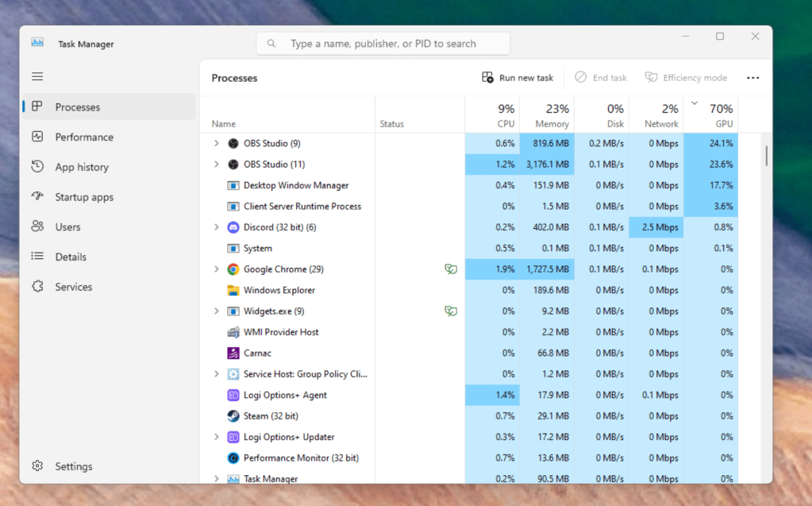Click the Desktop Window Manager icon
The width and height of the screenshot is (812, 506).
[233, 186]
